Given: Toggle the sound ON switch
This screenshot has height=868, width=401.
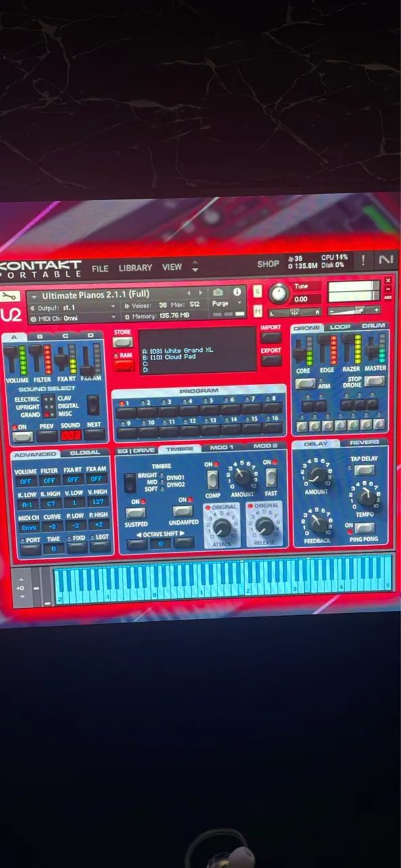Looking at the screenshot, I should pyautogui.click(x=22, y=437).
